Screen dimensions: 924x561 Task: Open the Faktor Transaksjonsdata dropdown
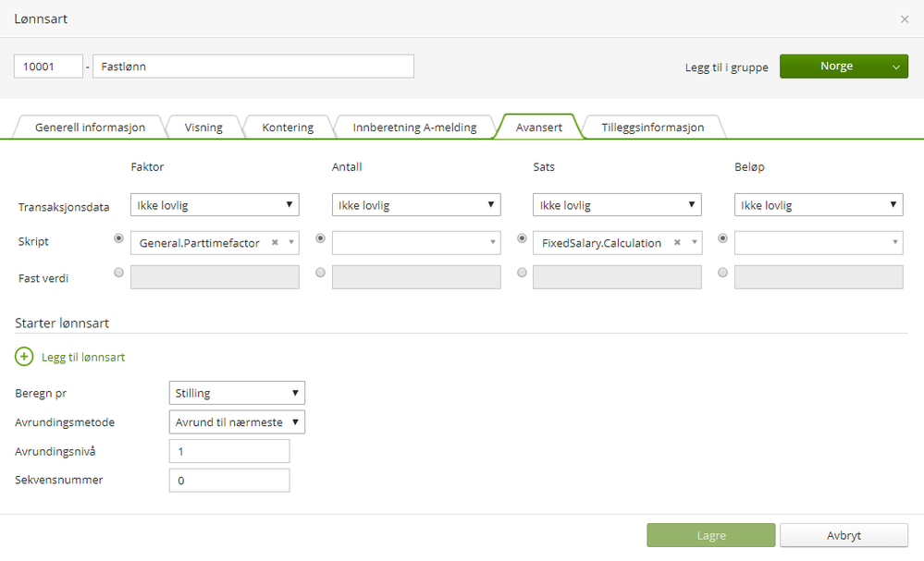pos(215,205)
